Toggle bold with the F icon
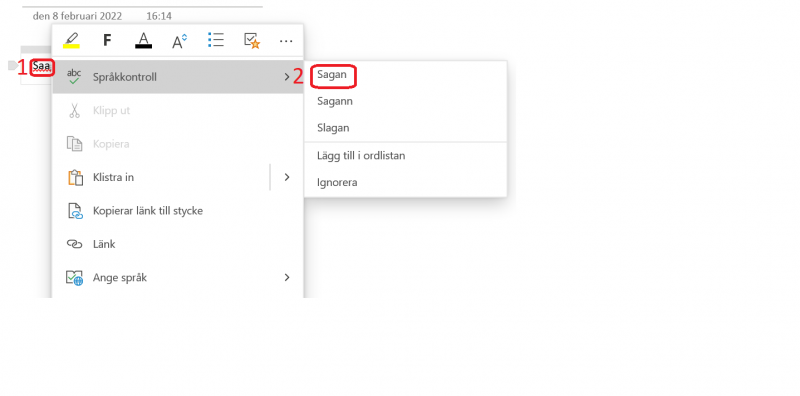The height and width of the screenshot is (396, 800). click(x=107, y=40)
